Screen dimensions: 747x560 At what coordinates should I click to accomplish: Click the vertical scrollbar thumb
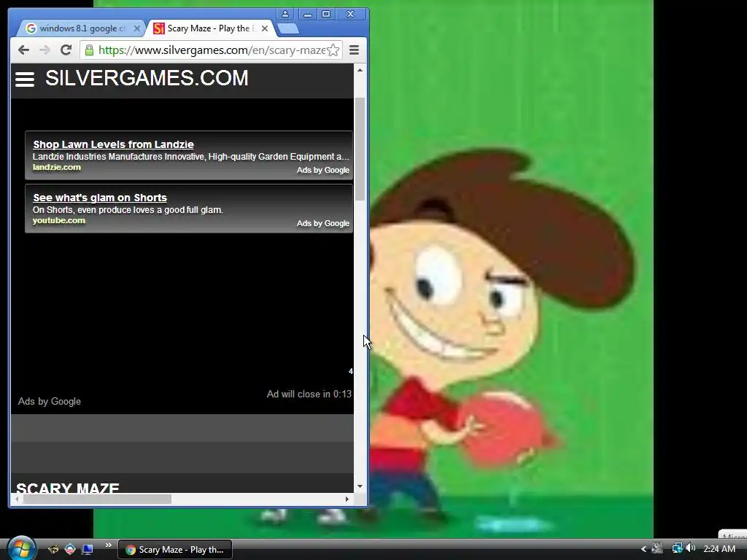coord(360,149)
